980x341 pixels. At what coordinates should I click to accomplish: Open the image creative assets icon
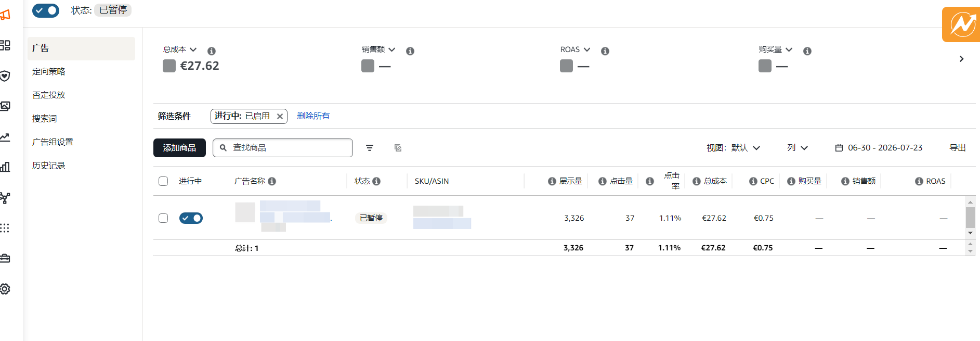5,106
